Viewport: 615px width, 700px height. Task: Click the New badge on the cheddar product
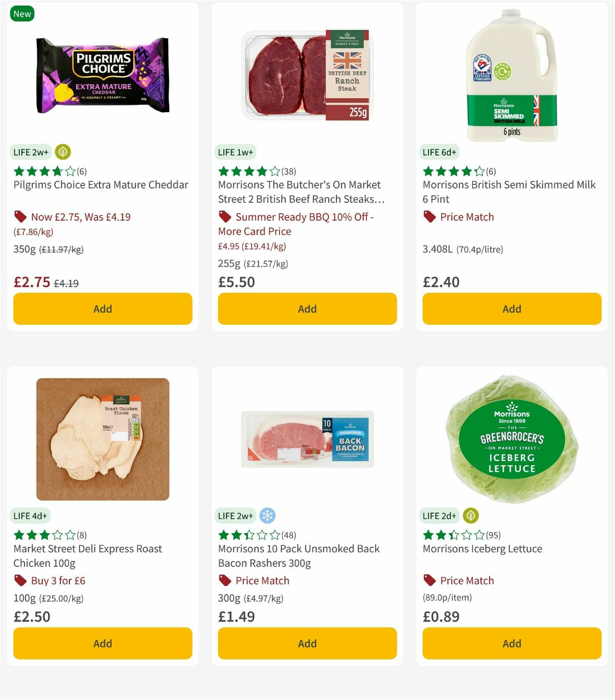click(x=22, y=14)
